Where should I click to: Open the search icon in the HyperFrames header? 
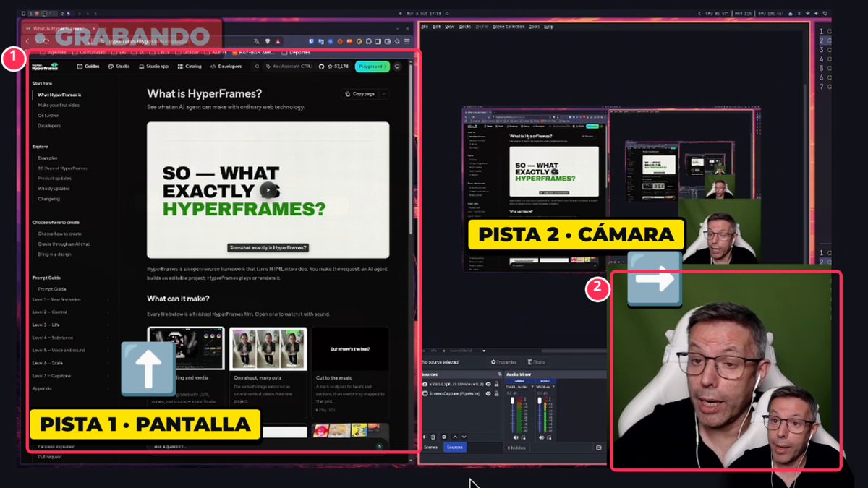tap(257, 67)
